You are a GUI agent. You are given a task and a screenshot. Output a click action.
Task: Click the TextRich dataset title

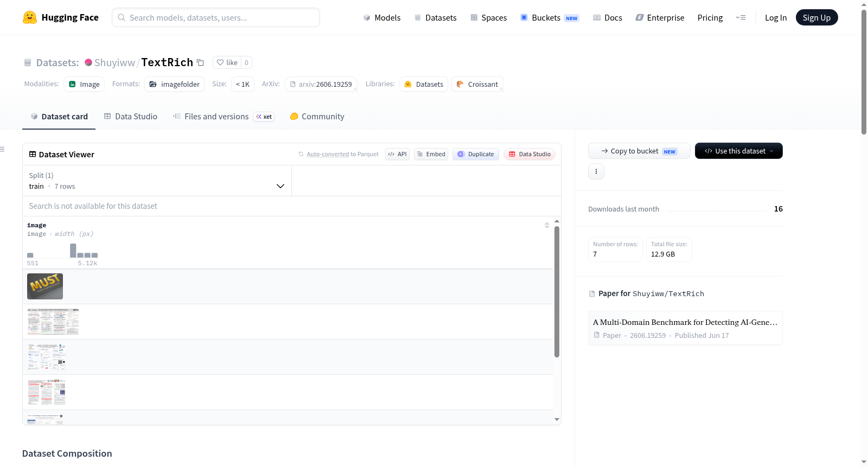click(x=167, y=62)
